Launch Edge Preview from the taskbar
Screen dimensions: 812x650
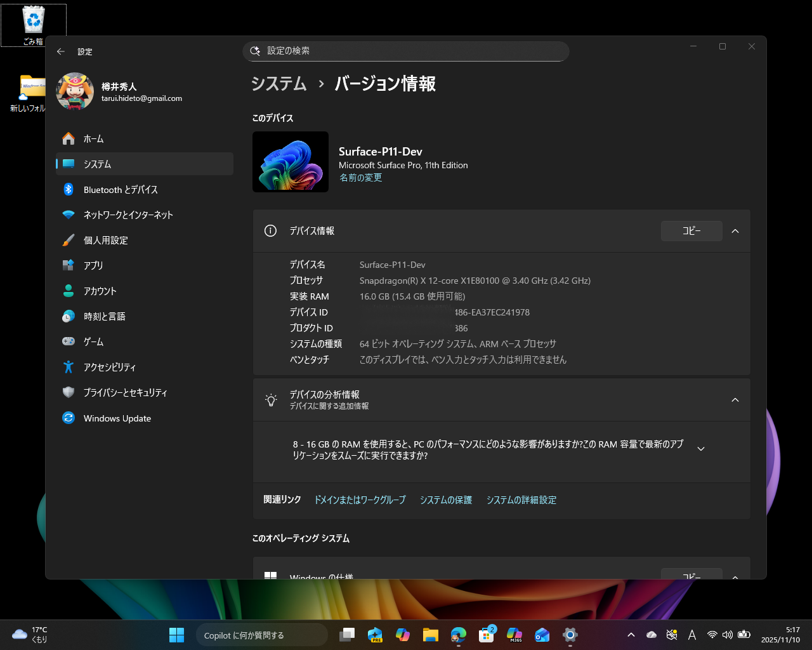(x=375, y=635)
